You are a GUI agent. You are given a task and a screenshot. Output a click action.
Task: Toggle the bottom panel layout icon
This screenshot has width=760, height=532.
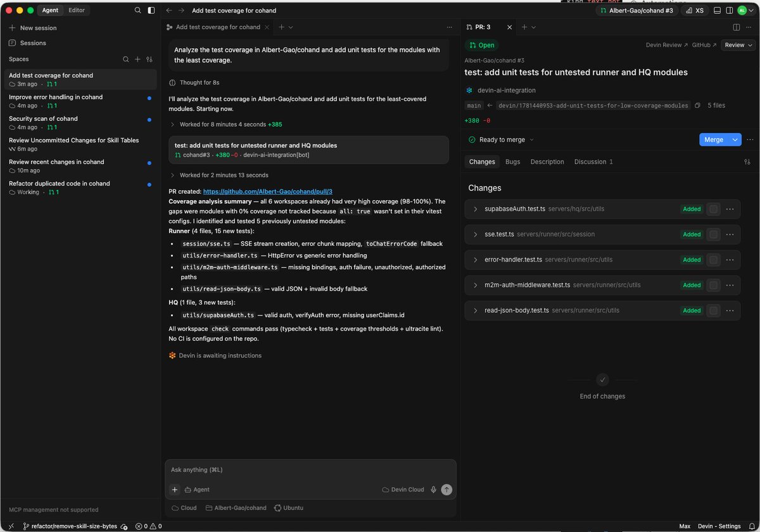[717, 10]
